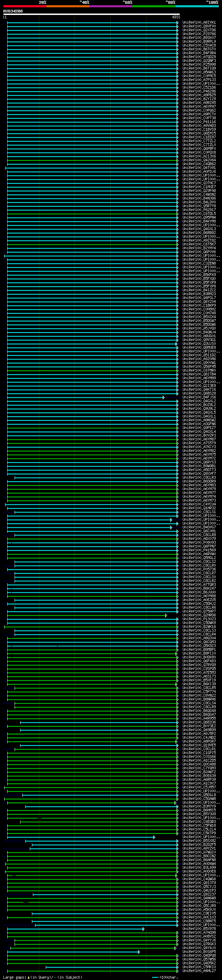Select the UniRef100_B4FJS6 hit label

[199, 397]
